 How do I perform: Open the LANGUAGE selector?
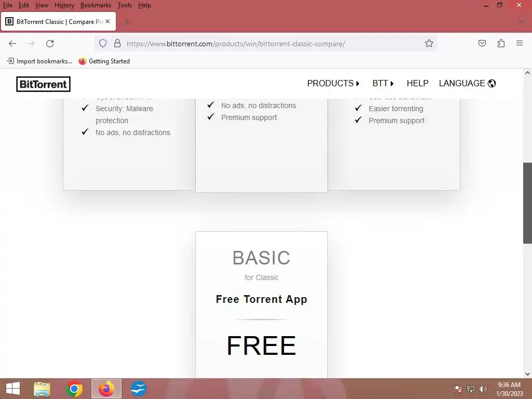pyautogui.click(x=467, y=84)
